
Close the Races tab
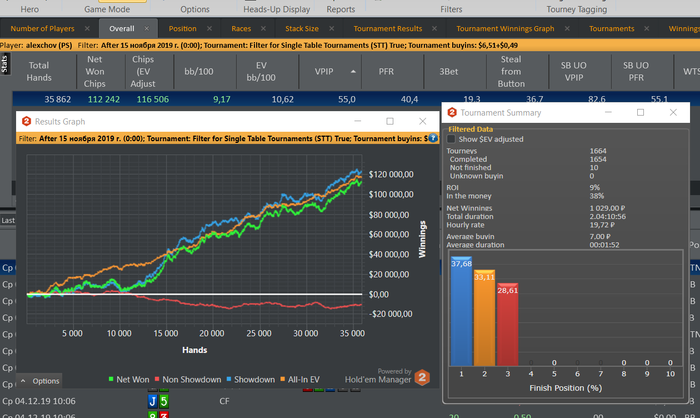pos(263,29)
